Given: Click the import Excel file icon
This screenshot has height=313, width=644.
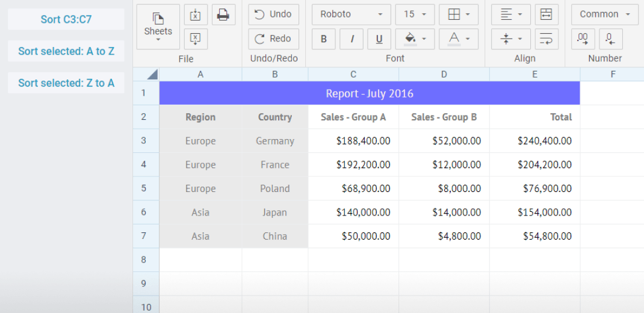Looking at the screenshot, I should tap(196, 15).
